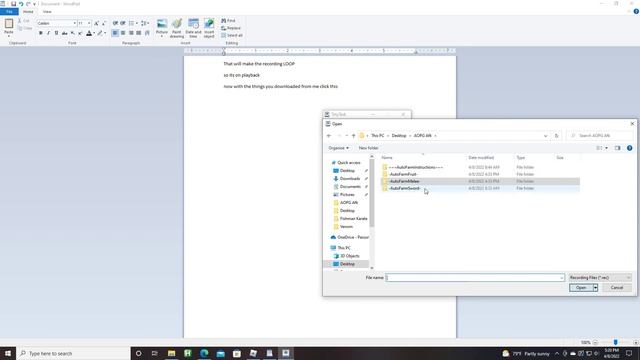Open File Explorer from the taskbar

point(171,353)
